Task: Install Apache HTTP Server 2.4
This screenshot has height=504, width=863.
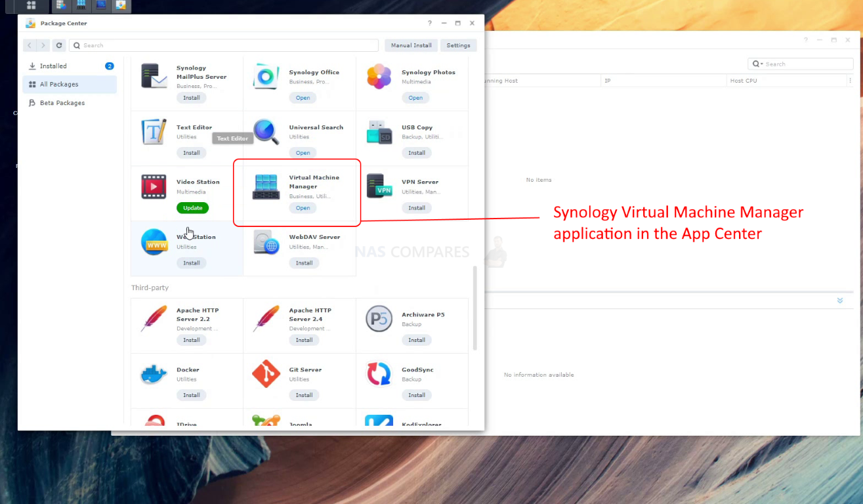Action: (x=304, y=340)
